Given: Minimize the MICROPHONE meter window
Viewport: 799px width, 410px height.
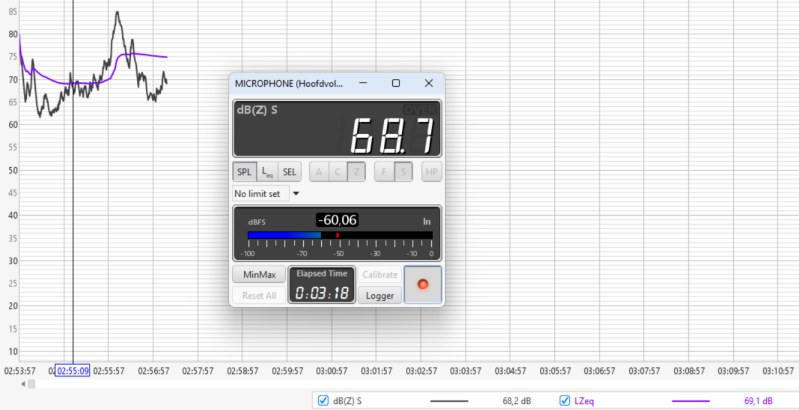Looking at the screenshot, I should click(363, 83).
